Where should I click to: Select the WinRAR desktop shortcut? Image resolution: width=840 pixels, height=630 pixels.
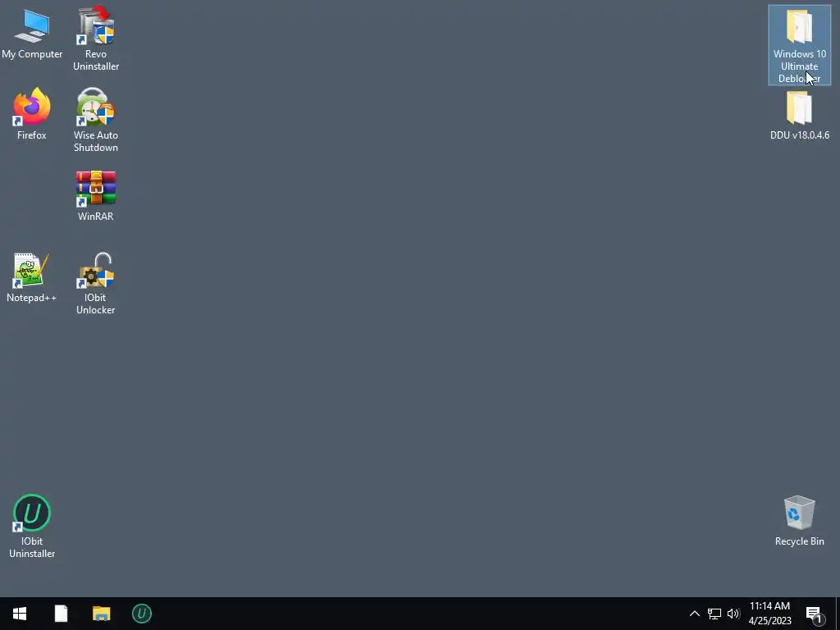click(96, 195)
